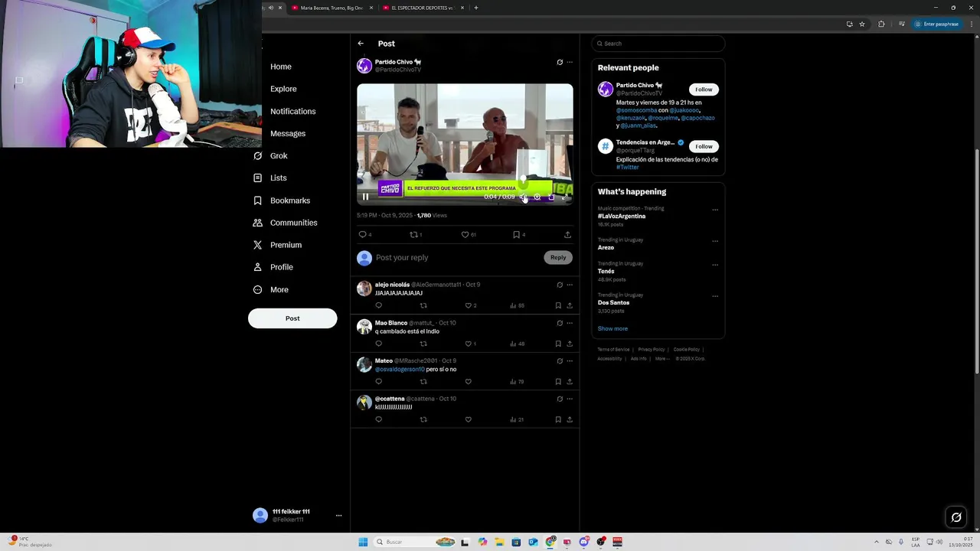
Task: Open more options on ccattena's reply
Action: click(x=570, y=399)
